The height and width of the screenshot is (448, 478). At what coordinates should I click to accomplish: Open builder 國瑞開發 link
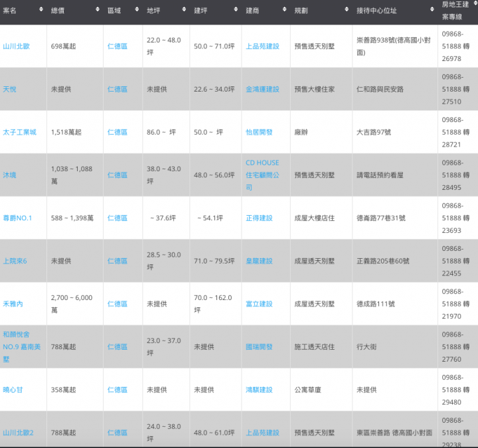pyautogui.click(x=259, y=347)
